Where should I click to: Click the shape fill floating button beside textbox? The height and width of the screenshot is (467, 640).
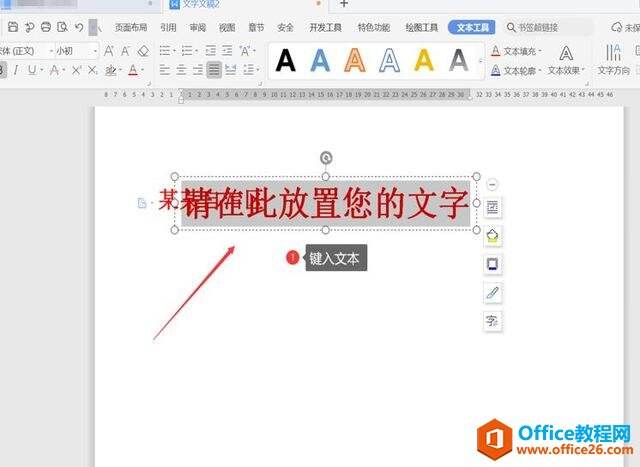tap(493, 236)
